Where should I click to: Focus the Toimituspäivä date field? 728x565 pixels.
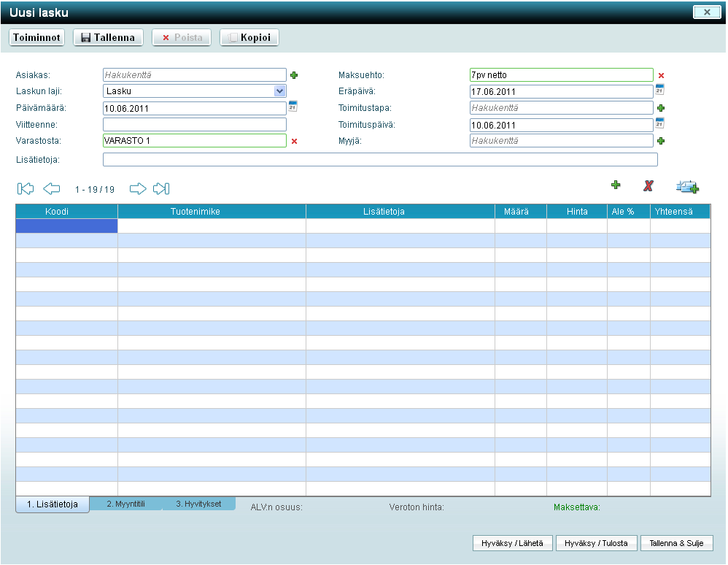[562, 125]
